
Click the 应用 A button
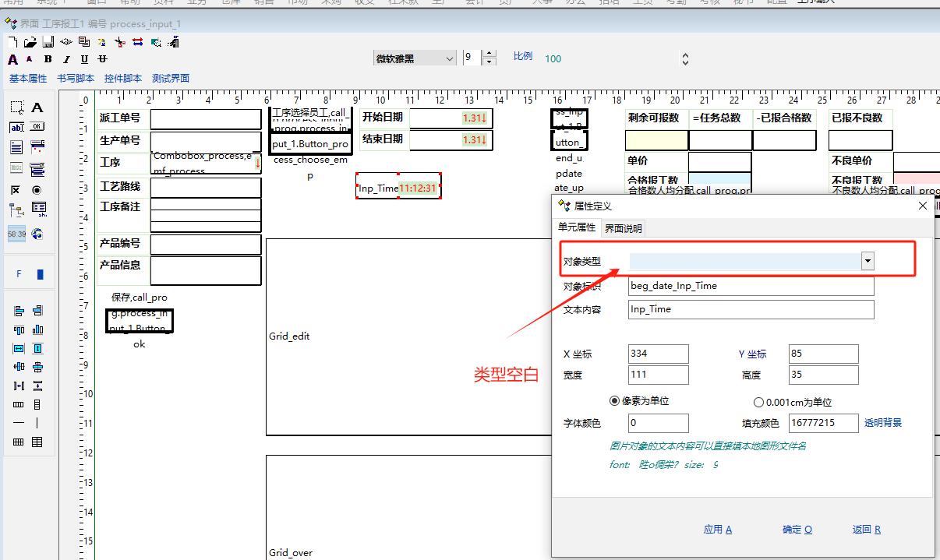click(x=717, y=530)
